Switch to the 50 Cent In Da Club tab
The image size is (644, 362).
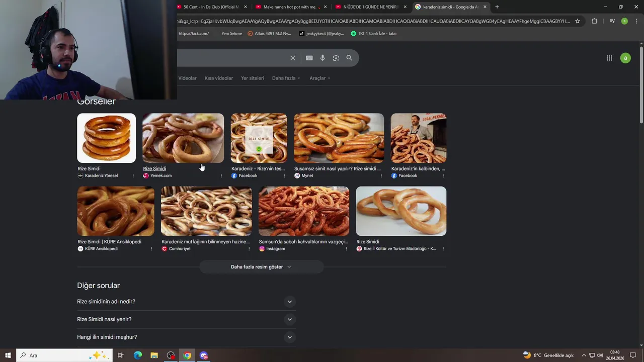click(x=211, y=7)
